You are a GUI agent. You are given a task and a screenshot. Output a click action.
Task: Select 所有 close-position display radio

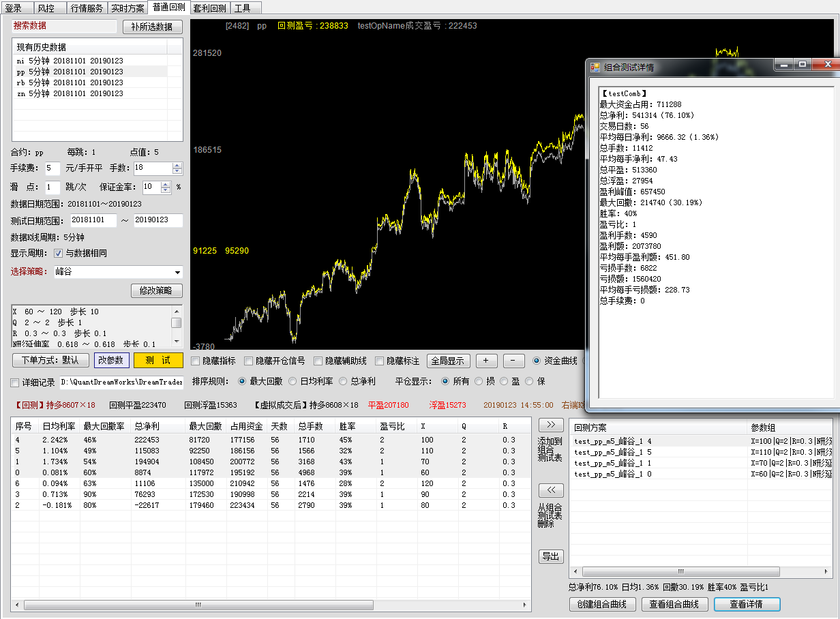tap(445, 382)
